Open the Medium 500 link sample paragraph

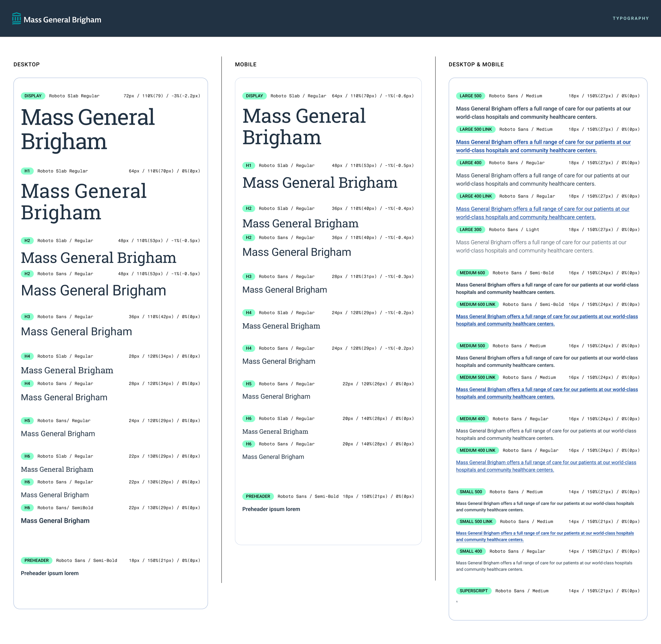point(547,393)
